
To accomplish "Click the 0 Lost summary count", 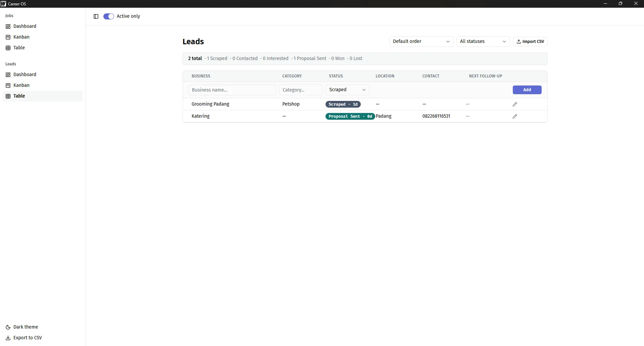I will (356, 58).
